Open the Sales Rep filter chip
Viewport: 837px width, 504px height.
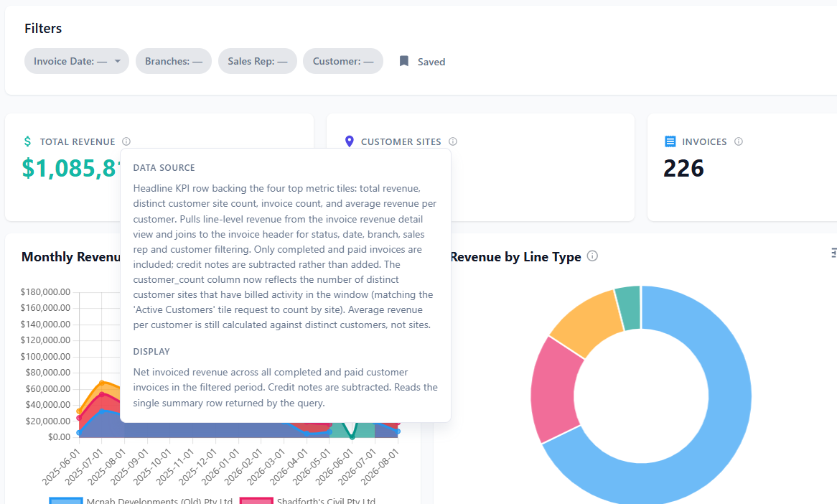pos(257,62)
